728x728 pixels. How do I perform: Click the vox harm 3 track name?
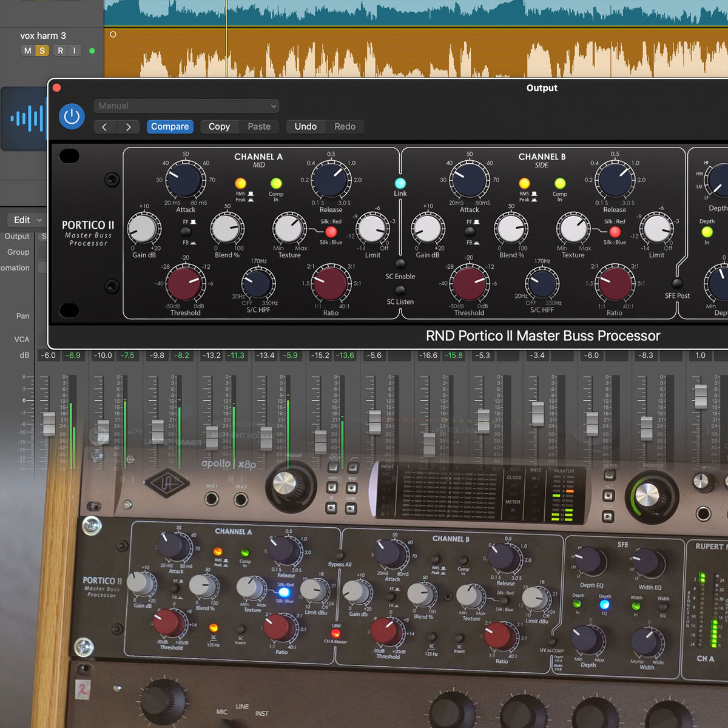point(43,36)
